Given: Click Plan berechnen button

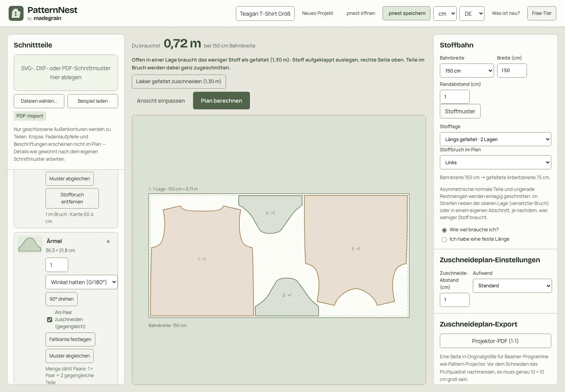Looking at the screenshot, I should 221,101.
